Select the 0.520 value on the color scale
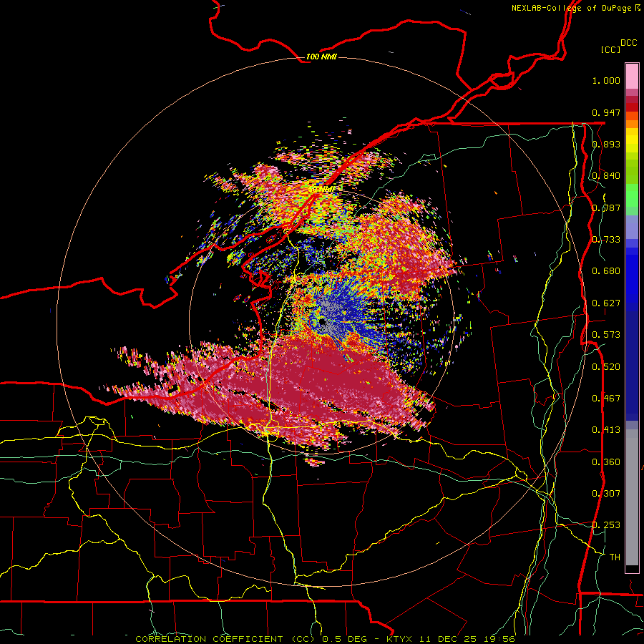Image resolution: width=644 pixels, height=644 pixels. pos(606,367)
